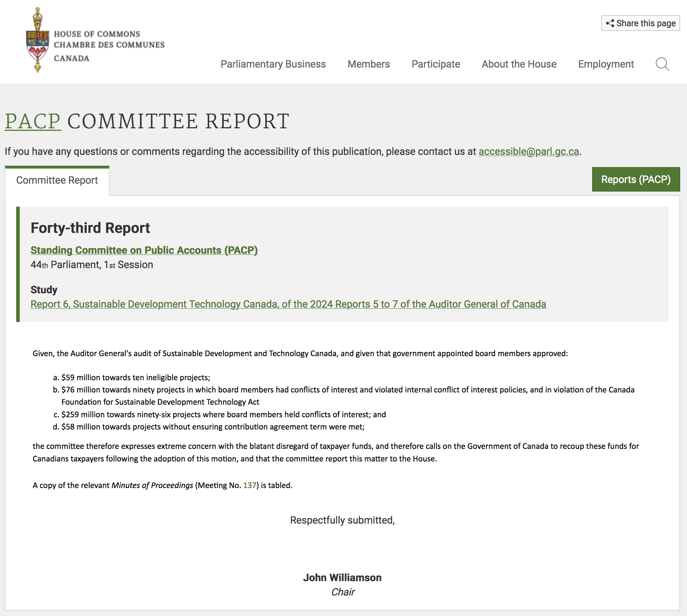This screenshot has width=687, height=616.
Task: Open the Employment menu
Action: 606,64
